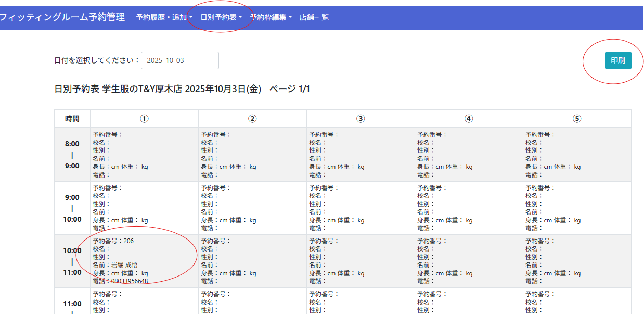Click the phone number 08033956648

coord(129,281)
